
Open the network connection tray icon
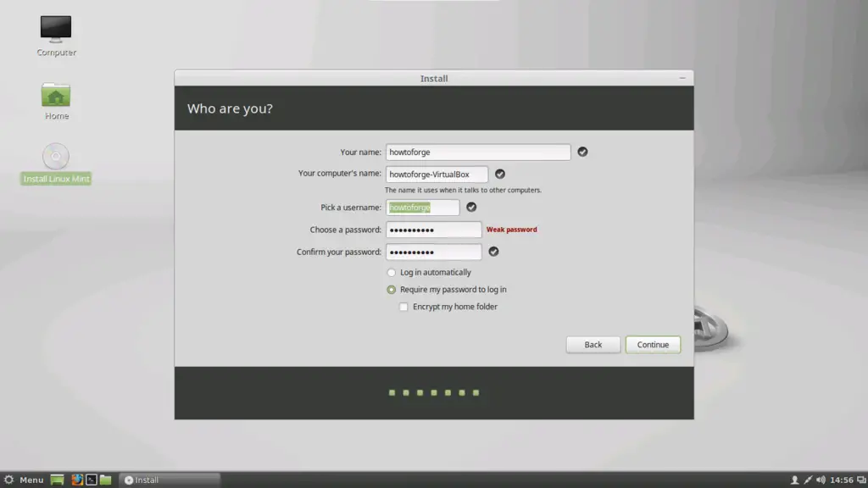[808, 480]
